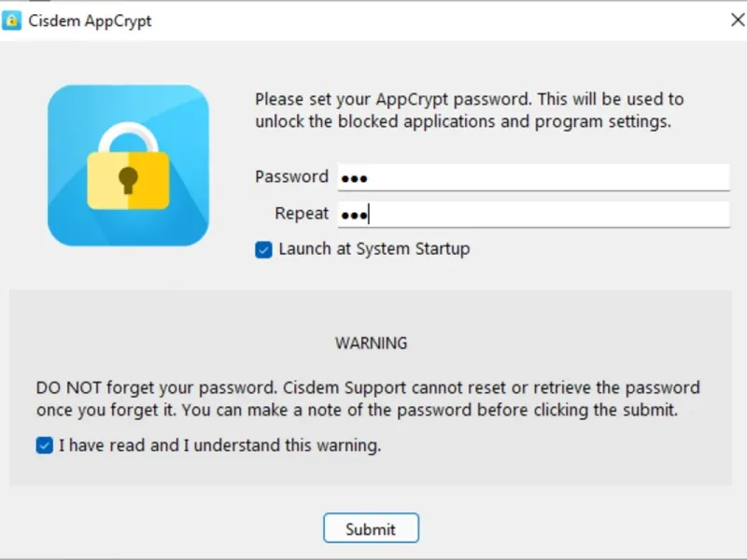Focus the Password input field
747x560 pixels.
(532, 177)
